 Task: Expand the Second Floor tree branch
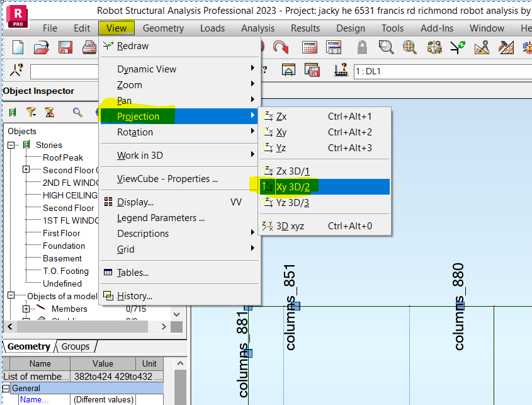26,170
